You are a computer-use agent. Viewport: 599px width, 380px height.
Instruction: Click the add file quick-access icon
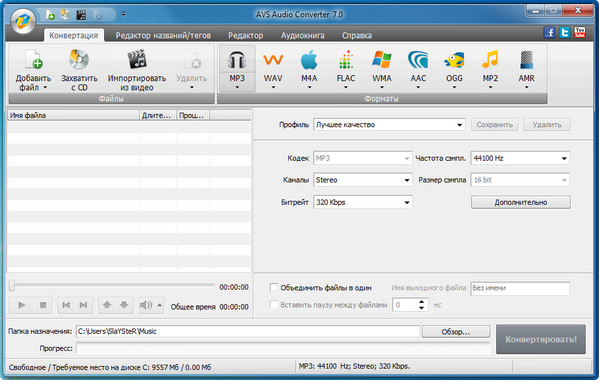pyautogui.click(x=50, y=15)
